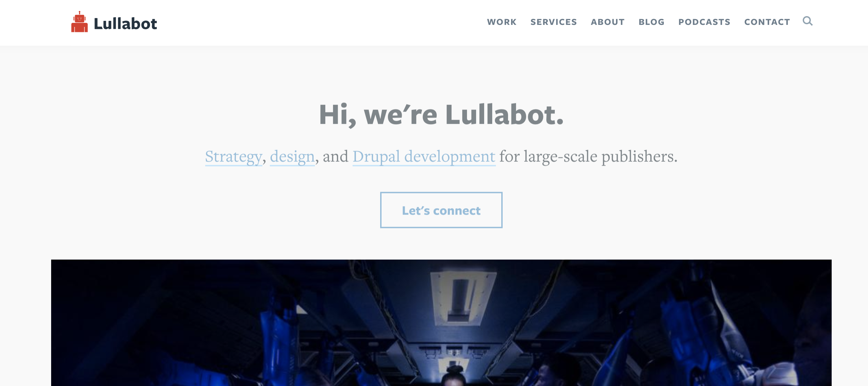868x386 pixels.
Task: Open the SERVICES navigation menu item
Action: 553,22
